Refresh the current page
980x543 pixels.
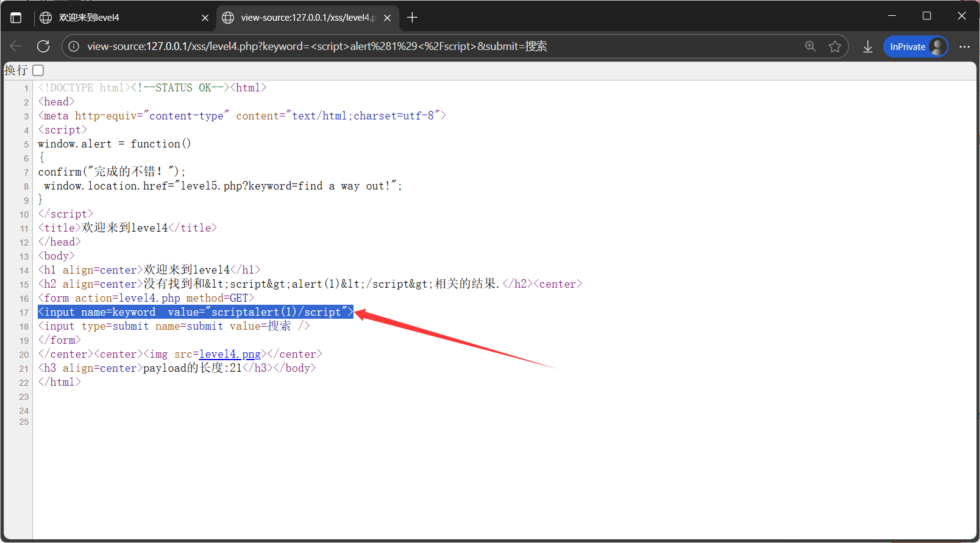click(43, 46)
